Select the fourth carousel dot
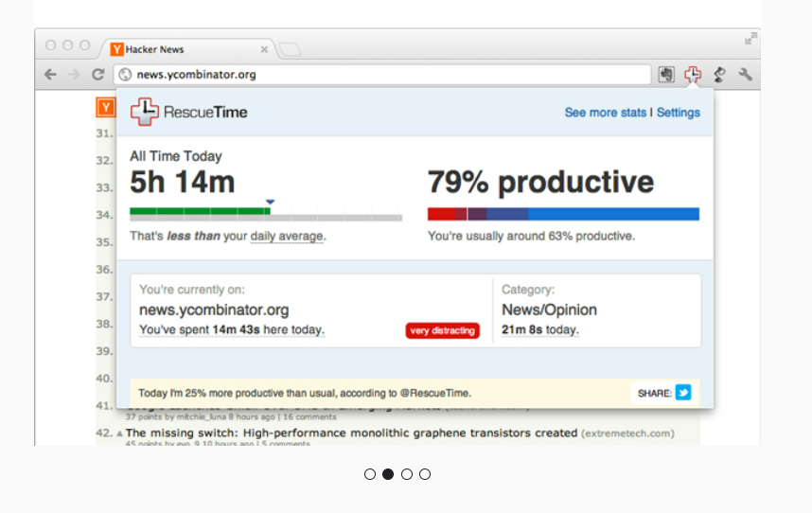Screen dimensions: 812x513 (x=425, y=474)
